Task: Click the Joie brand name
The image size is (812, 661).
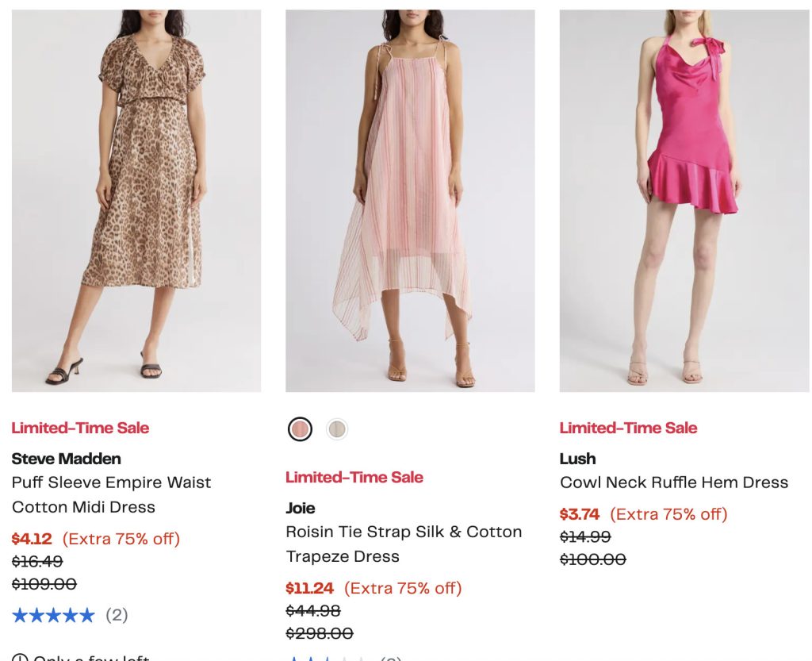Action: (301, 508)
